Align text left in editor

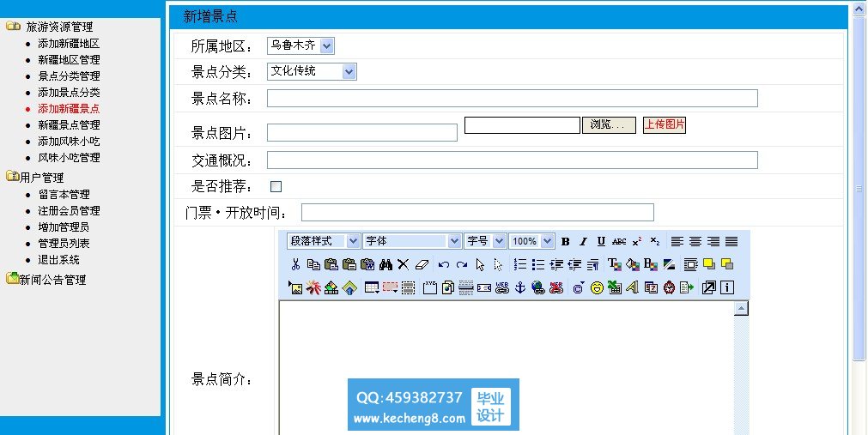[x=677, y=241]
